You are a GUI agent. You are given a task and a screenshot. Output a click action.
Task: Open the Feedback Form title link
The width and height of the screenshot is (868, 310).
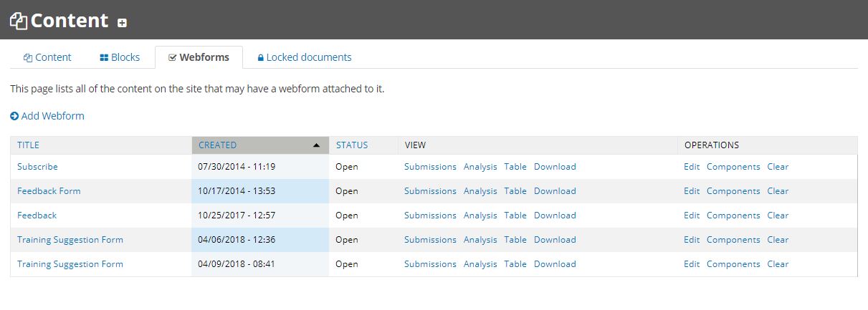[x=49, y=191]
